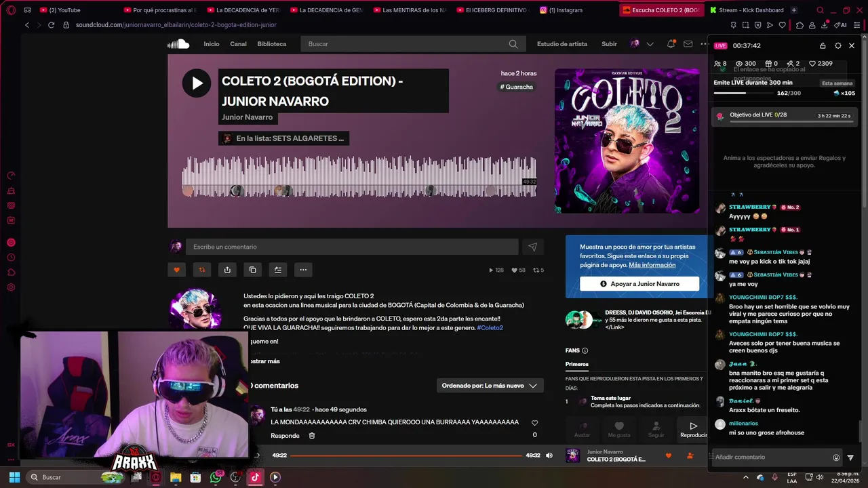Open the Canal tab
Viewport: 868px width, 488px height.
click(238, 44)
